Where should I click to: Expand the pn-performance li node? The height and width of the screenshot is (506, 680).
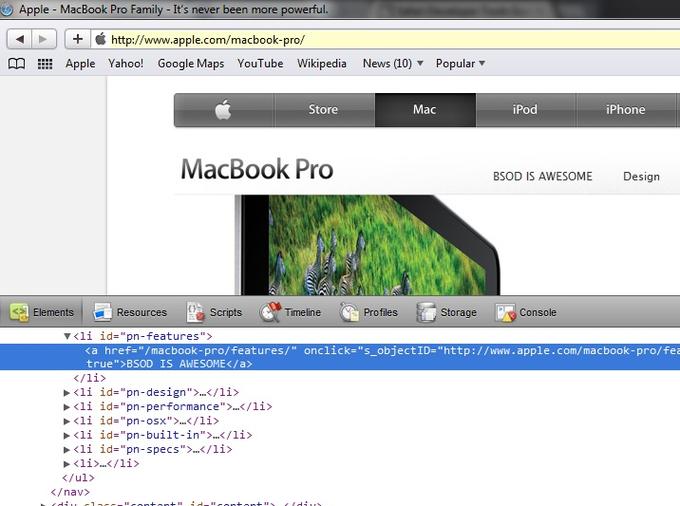pos(67,407)
